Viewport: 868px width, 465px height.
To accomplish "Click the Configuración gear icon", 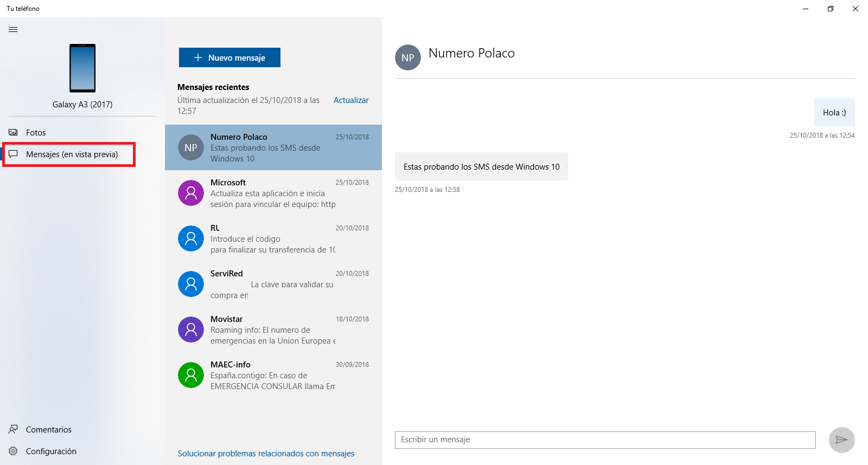I will (x=13, y=451).
